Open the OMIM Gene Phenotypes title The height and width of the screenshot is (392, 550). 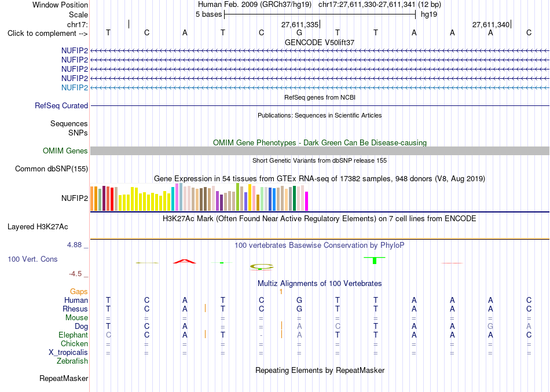(x=320, y=143)
